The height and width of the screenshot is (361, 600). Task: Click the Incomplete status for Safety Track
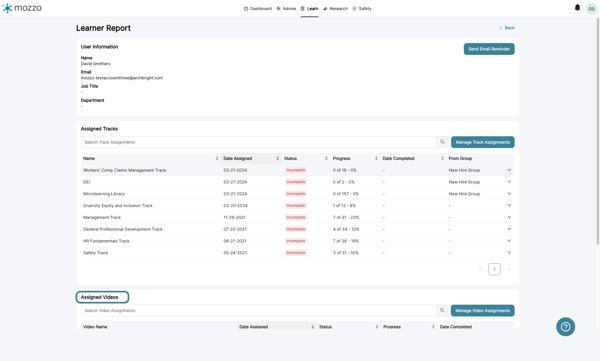tap(296, 253)
